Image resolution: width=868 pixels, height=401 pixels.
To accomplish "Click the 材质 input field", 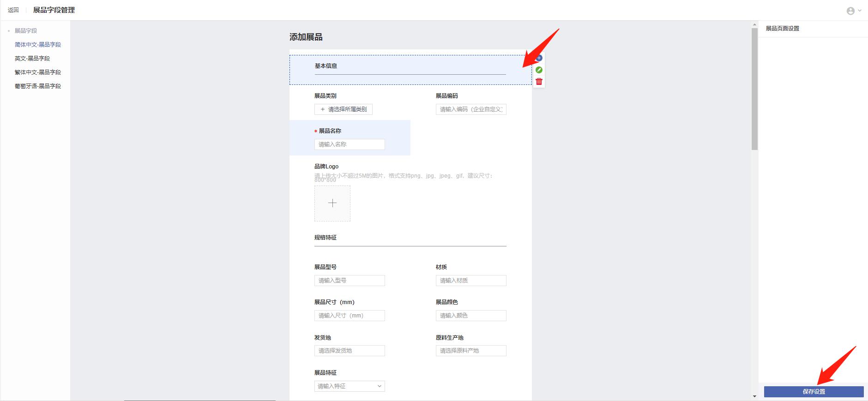I will point(471,281).
